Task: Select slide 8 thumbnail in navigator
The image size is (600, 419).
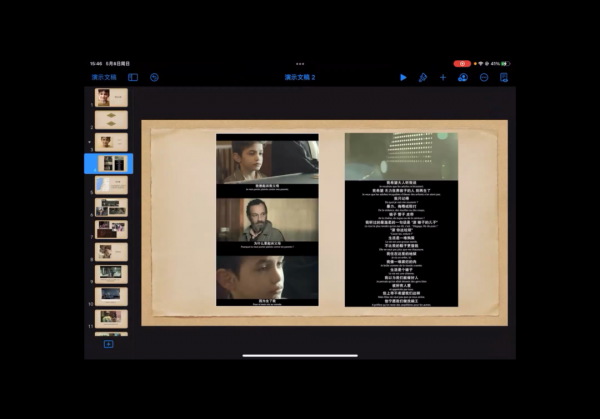Action: tap(111, 251)
